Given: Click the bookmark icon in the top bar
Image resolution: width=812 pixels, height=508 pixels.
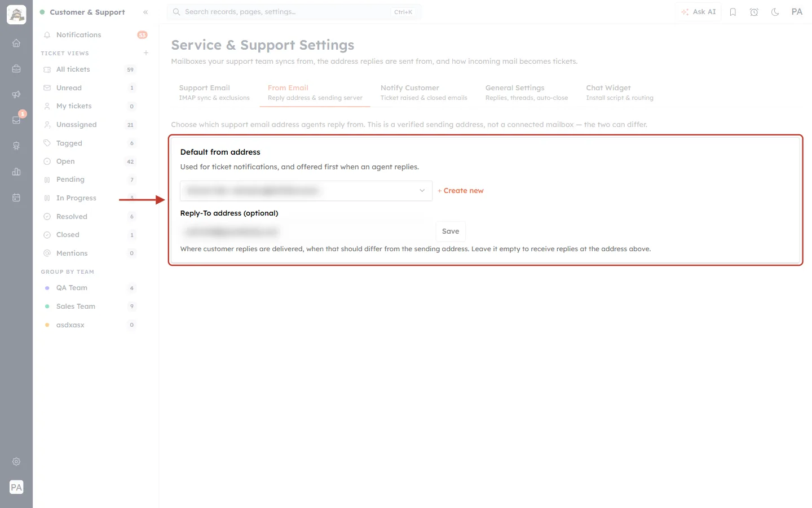Looking at the screenshot, I should pos(733,12).
